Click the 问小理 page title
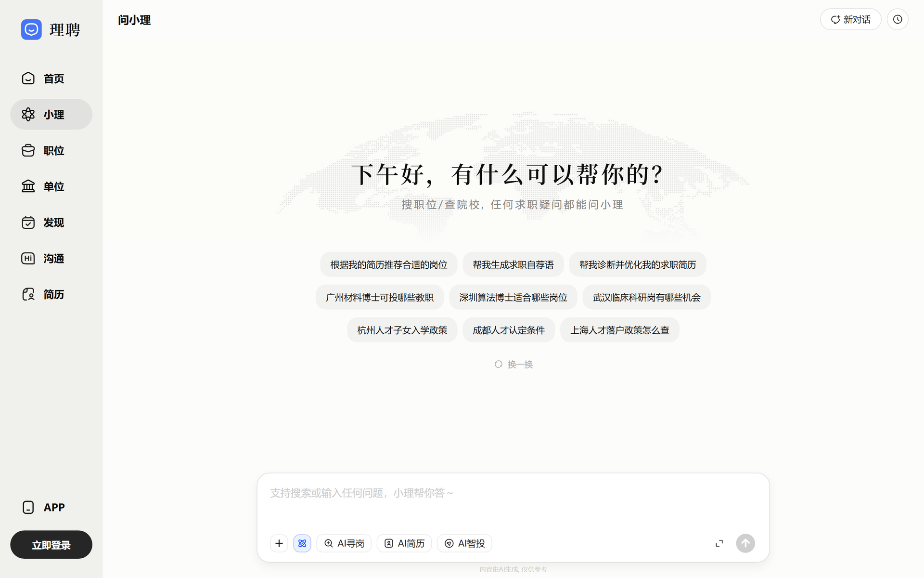Viewport: 924px width, 578px height. pos(134,20)
